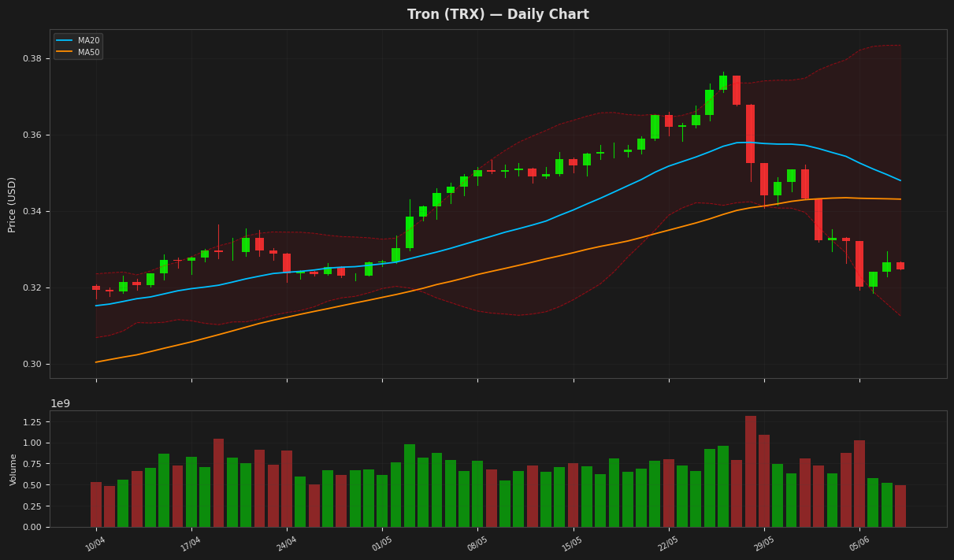This screenshot has height=560, width=954.
Task: Click the 29/05 date label
Action: click(x=763, y=544)
